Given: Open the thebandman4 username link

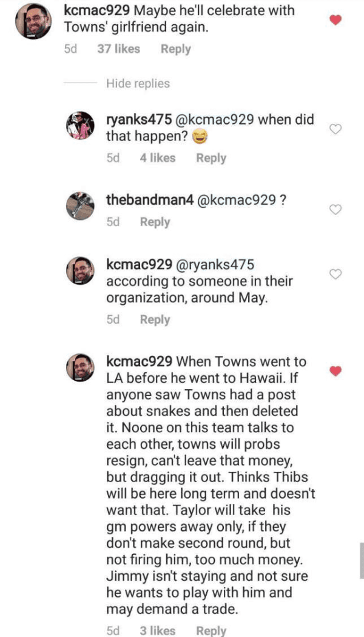Looking at the screenshot, I should click(149, 200).
